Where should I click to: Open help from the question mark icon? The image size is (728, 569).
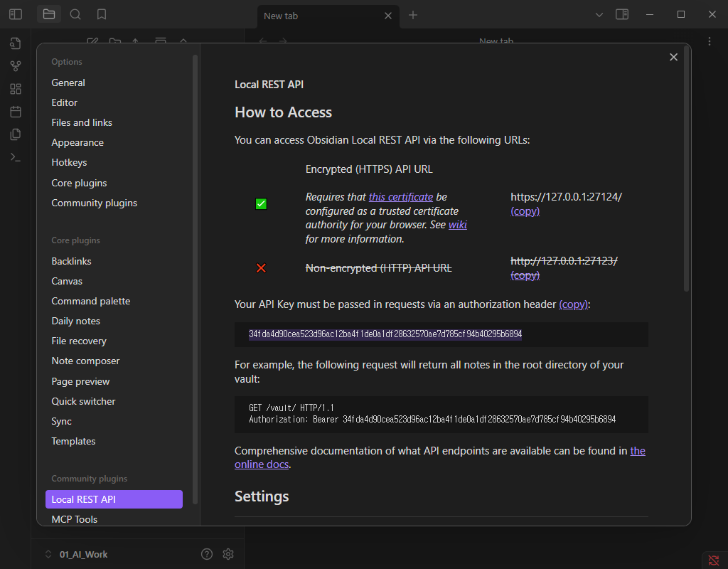207,554
